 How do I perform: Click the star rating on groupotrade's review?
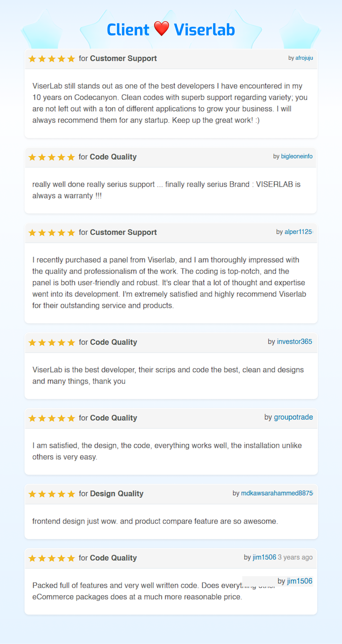coord(52,418)
